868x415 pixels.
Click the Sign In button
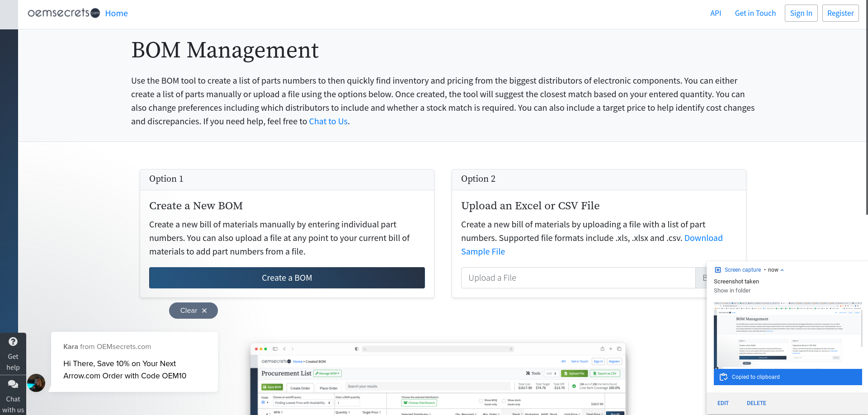click(x=801, y=13)
